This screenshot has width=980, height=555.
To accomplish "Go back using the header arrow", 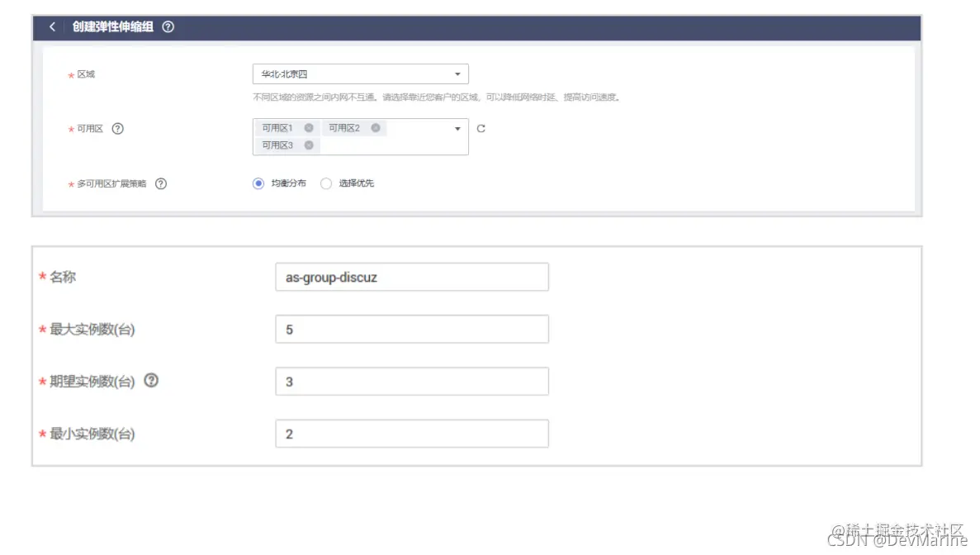I will (53, 27).
